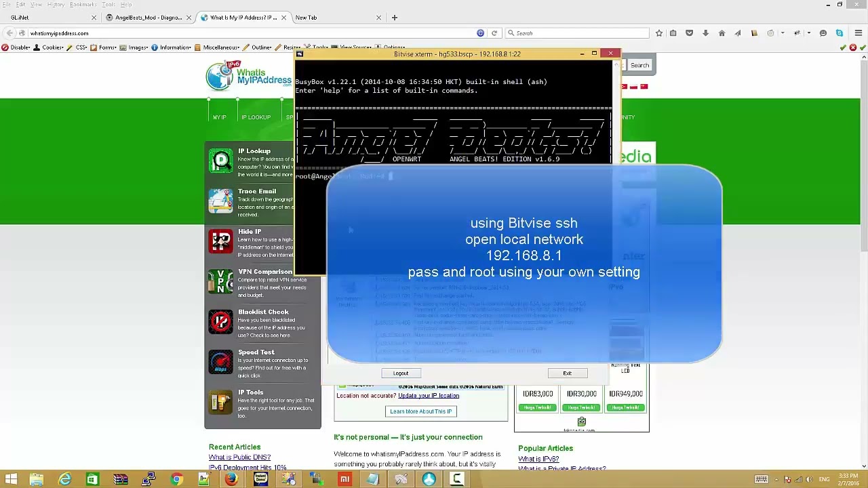Click Learn More About This IP
Screen dimensions: 868x488
coord(420,411)
